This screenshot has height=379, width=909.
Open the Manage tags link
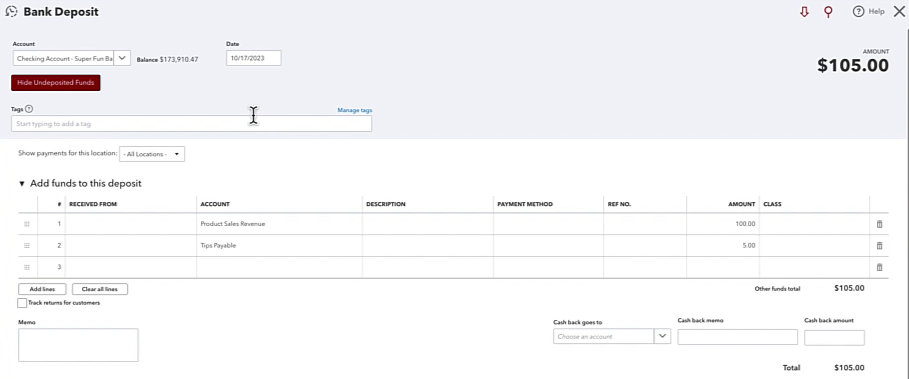pyautogui.click(x=355, y=110)
